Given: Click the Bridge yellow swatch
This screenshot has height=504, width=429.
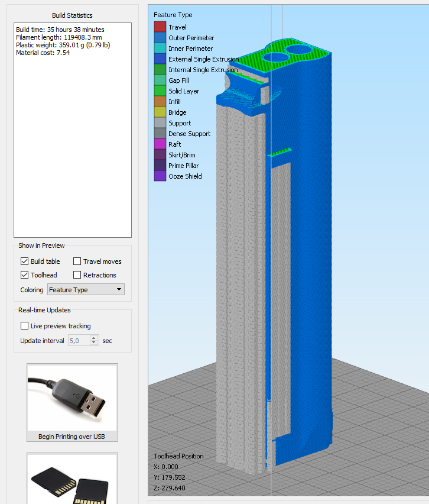Looking at the screenshot, I should [x=160, y=112].
